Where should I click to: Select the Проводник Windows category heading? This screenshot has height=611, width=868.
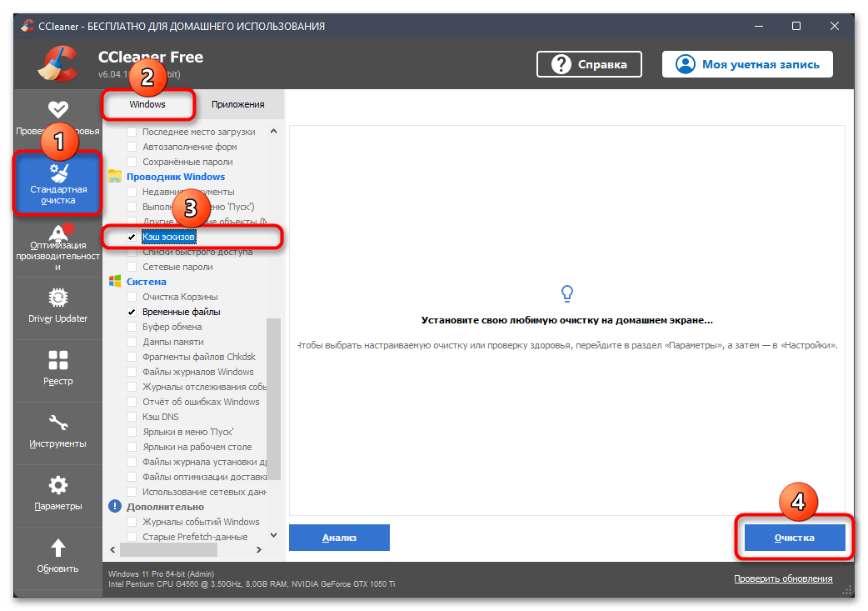point(176,177)
